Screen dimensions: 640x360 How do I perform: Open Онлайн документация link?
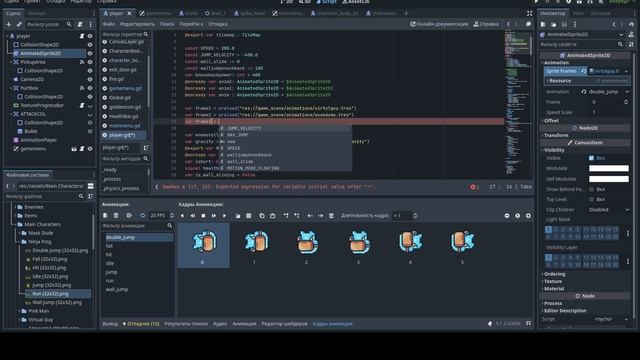click(x=439, y=24)
